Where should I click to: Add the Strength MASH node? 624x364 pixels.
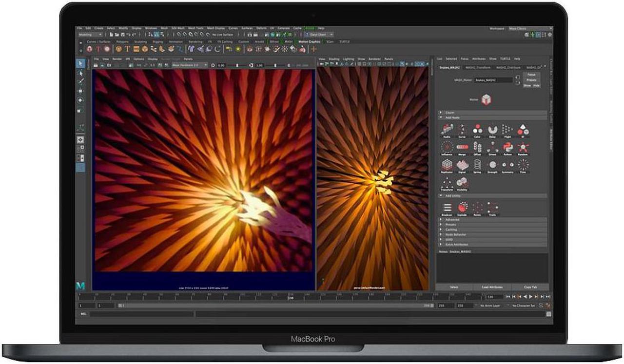(x=492, y=166)
